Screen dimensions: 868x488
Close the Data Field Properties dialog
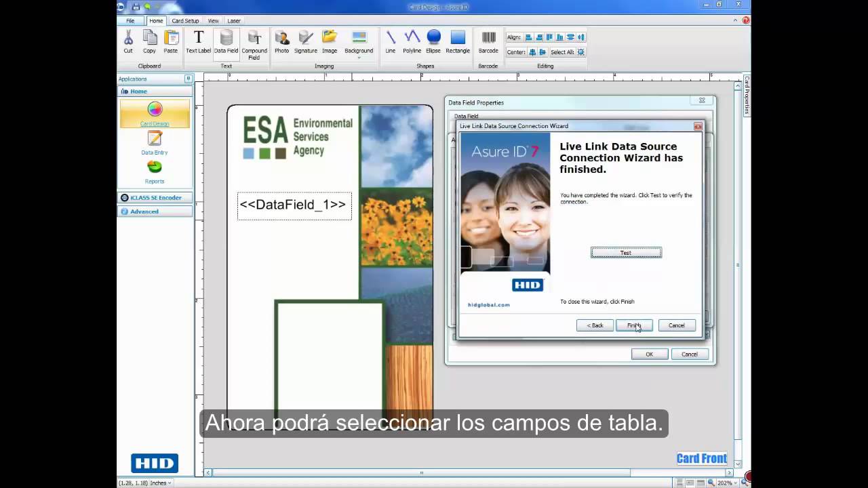tap(703, 101)
